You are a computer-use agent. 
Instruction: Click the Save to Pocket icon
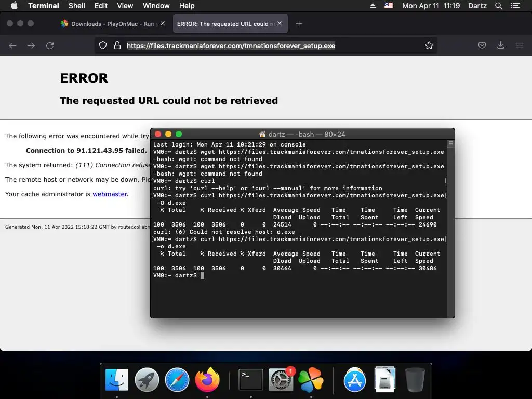[482, 46]
